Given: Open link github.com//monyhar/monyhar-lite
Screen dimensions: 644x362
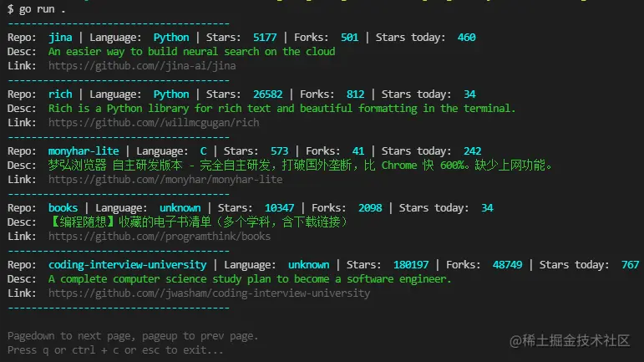Looking at the screenshot, I should pos(165,180).
